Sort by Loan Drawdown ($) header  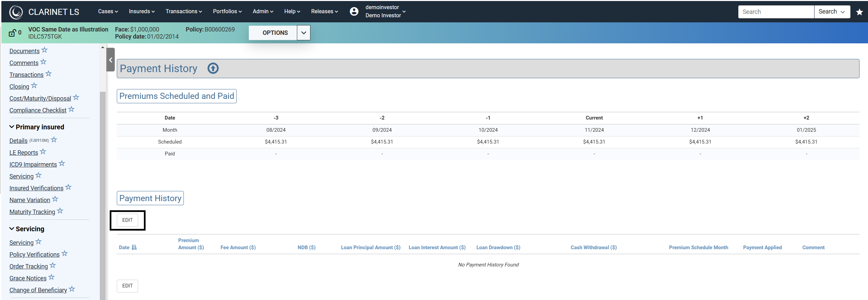point(498,248)
